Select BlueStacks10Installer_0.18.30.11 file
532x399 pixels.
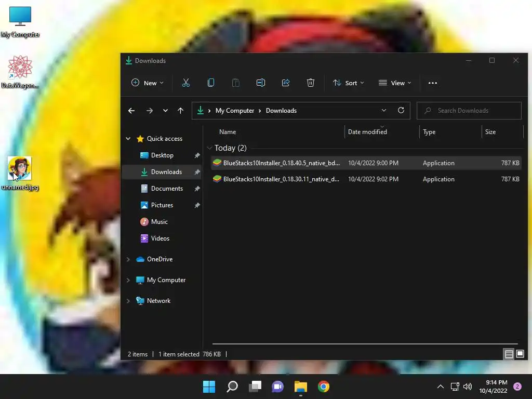[366, 179]
